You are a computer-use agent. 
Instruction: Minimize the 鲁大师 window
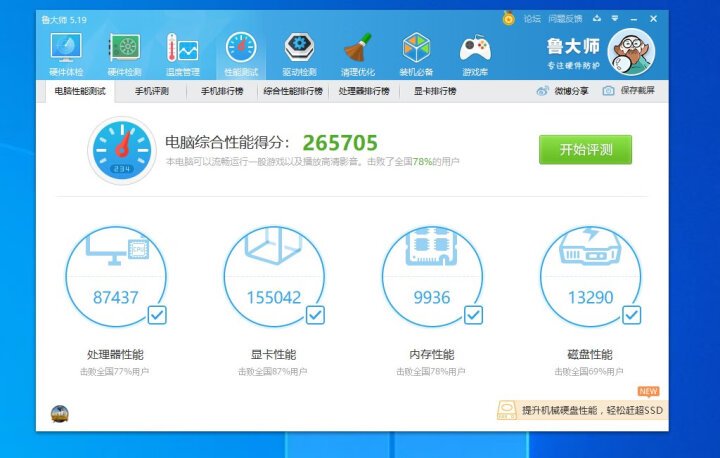[634, 19]
